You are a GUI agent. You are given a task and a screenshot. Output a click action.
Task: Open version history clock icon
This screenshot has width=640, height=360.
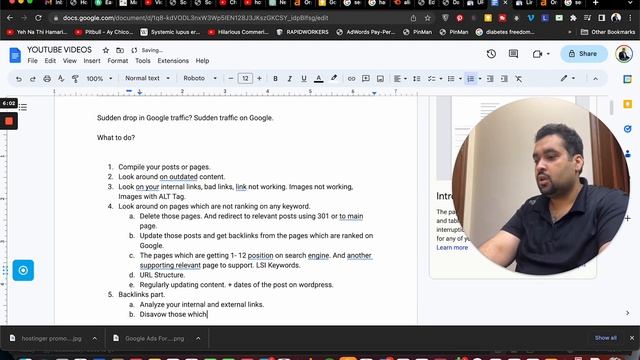[491, 53]
